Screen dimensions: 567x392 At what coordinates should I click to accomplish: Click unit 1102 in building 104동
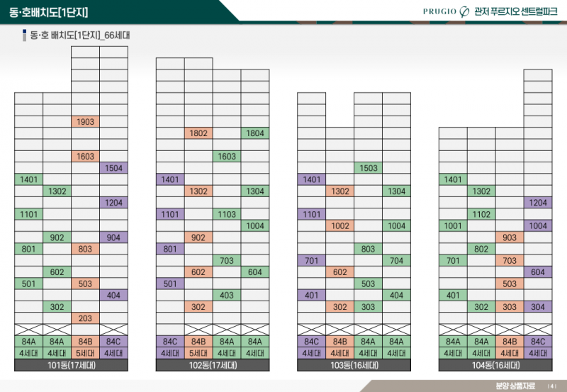[481, 214]
